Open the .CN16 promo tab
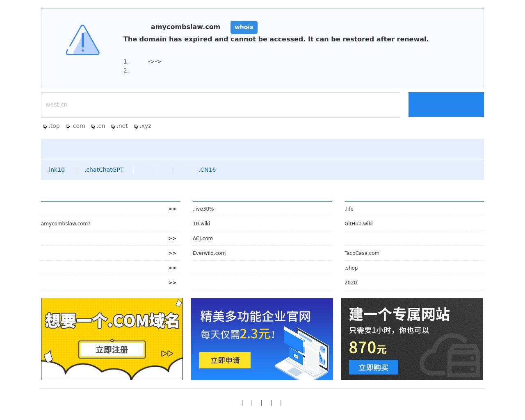This screenshot has width=525, height=420. (x=207, y=170)
